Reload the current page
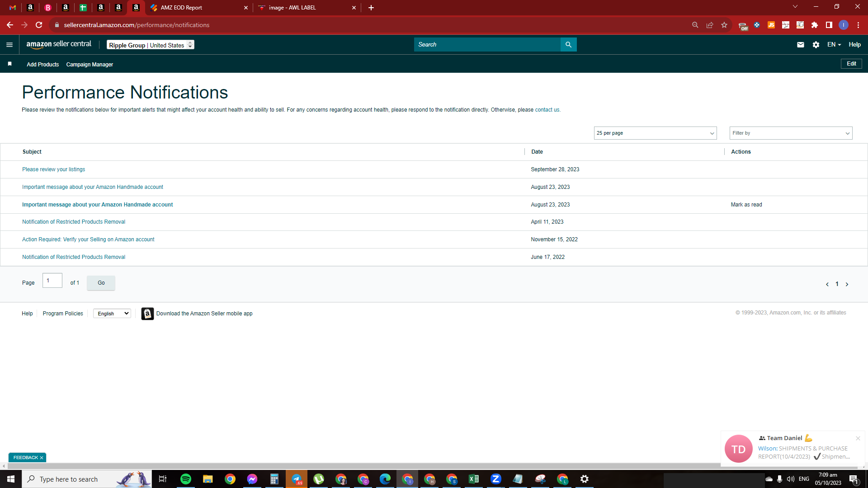Screen dimensions: 868x488 click(x=39, y=25)
